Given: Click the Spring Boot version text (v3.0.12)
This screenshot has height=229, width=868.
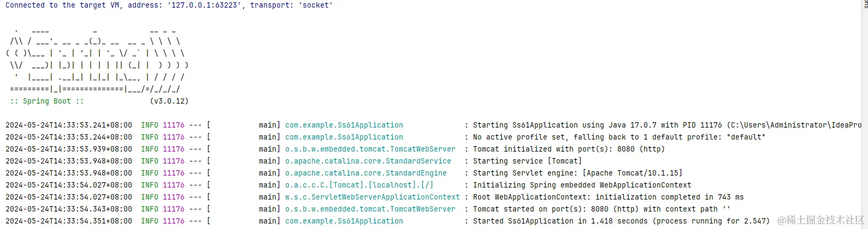Looking at the screenshot, I should [169, 101].
